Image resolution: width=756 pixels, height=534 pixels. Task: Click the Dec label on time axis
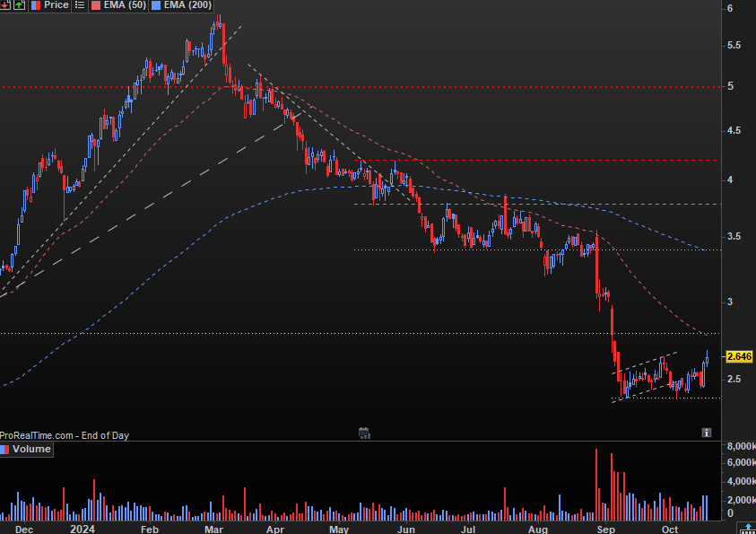pyautogui.click(x=24, y=530)
